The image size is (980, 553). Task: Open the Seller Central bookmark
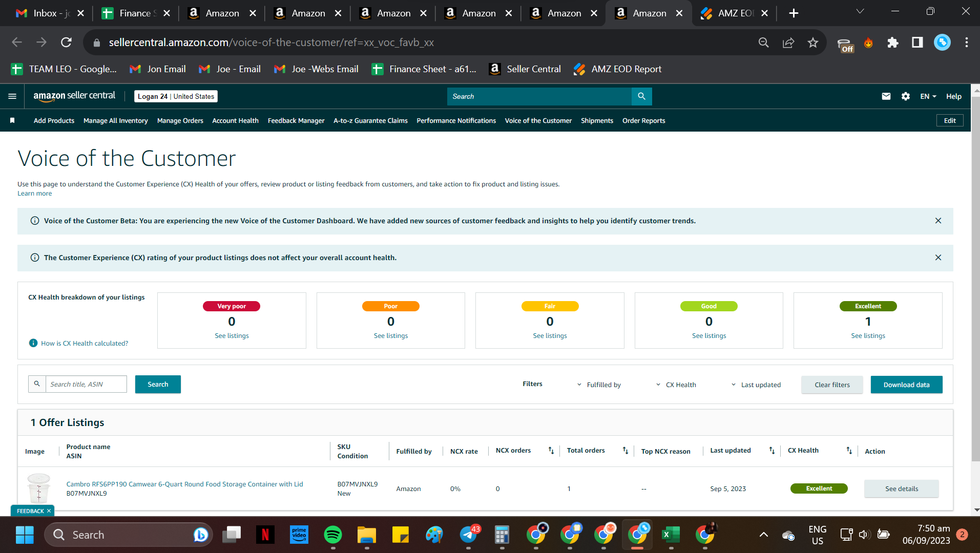(x=525, y=69)
